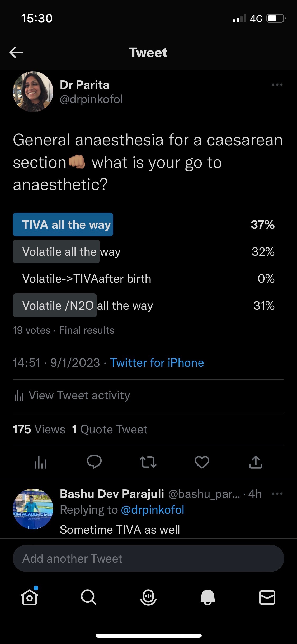Tap the Add another Tweet field
Image resolution: width=297 pixels, height=644 pixels.
coord(148,558)
